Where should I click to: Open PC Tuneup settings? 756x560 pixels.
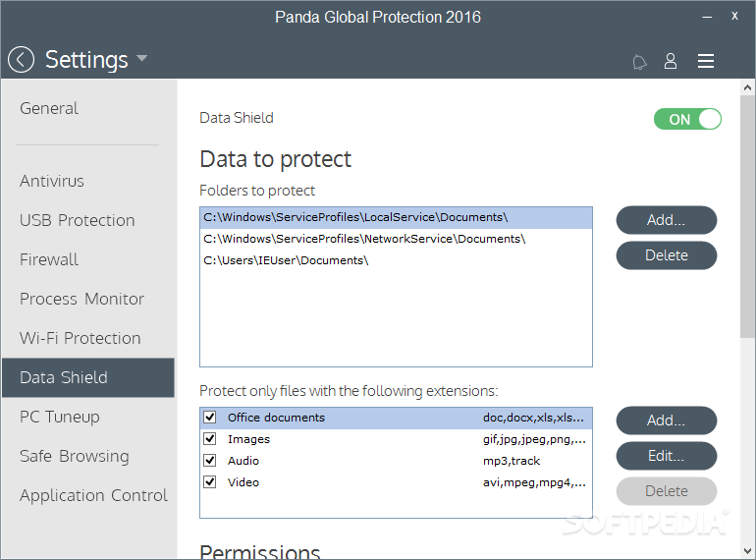click(x=59, y=417)
